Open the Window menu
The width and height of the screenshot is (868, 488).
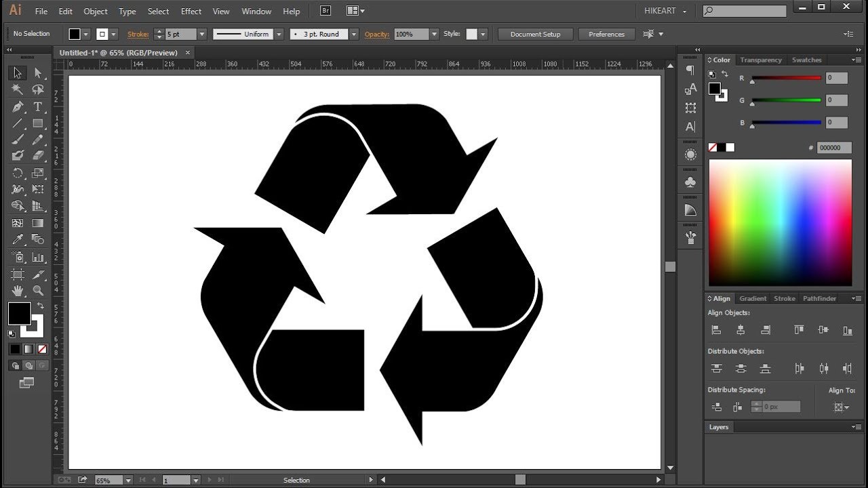pyautogui.click(x=256, y=12)
